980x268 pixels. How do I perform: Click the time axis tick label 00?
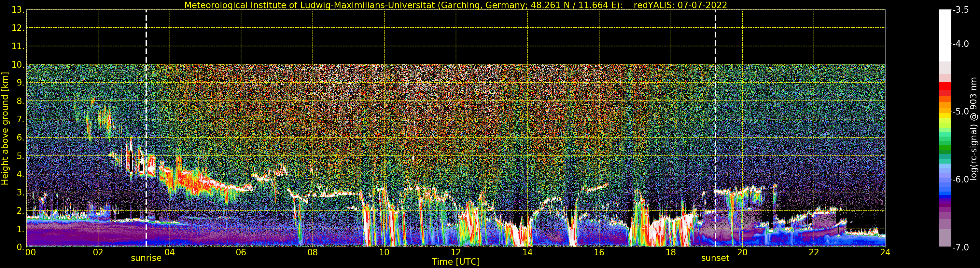coord(30,252)
